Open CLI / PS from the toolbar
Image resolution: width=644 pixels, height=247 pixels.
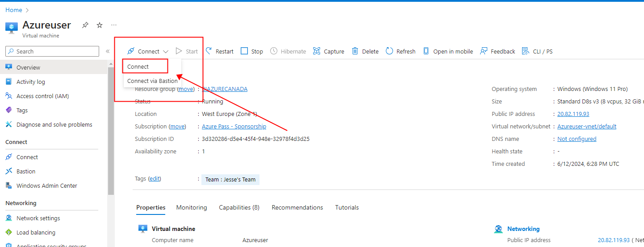pyautogui.click(x=537, y=51)
